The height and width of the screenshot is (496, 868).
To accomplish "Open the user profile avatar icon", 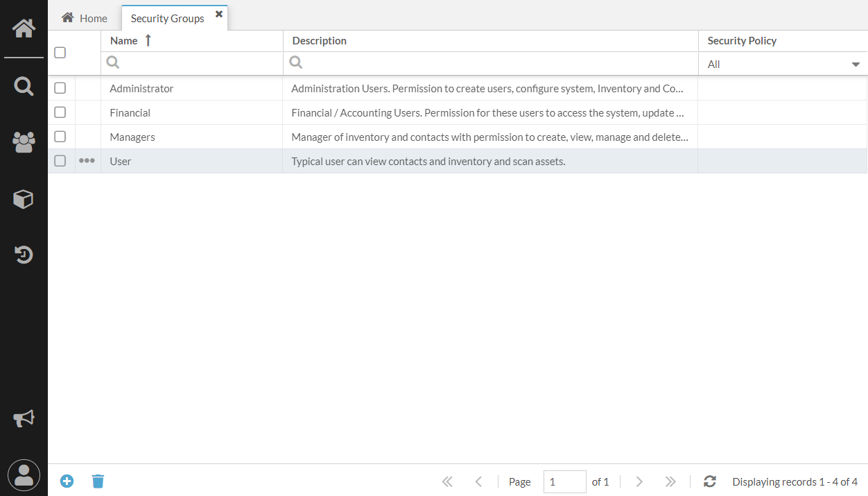I will [24, 475].
